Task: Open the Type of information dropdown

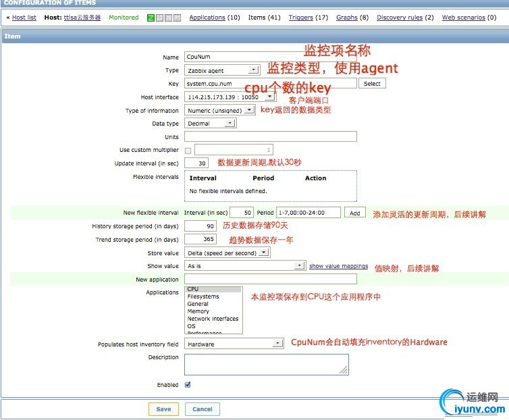Action: pyautogui.click(x=220, y=111)
